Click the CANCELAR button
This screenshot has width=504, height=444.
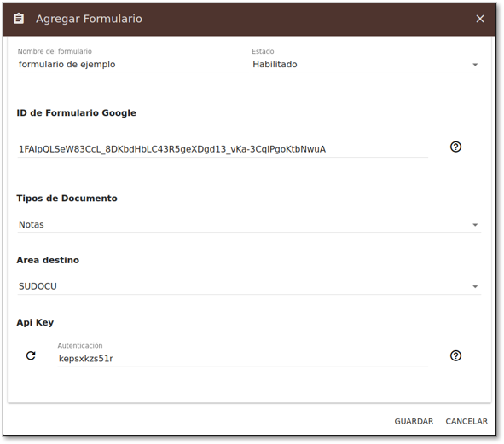coord(466,421)
